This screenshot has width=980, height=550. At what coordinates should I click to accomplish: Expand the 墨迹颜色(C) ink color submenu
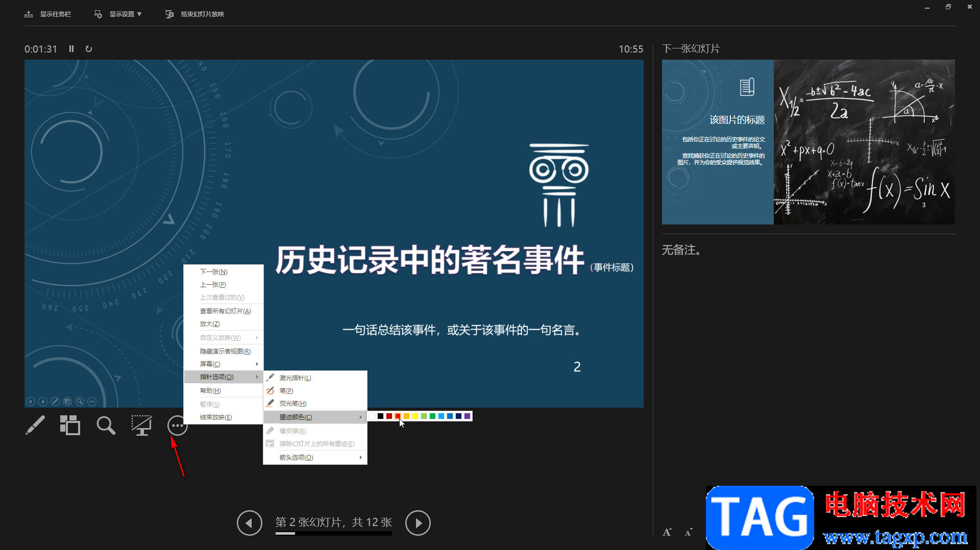point(315,417)
